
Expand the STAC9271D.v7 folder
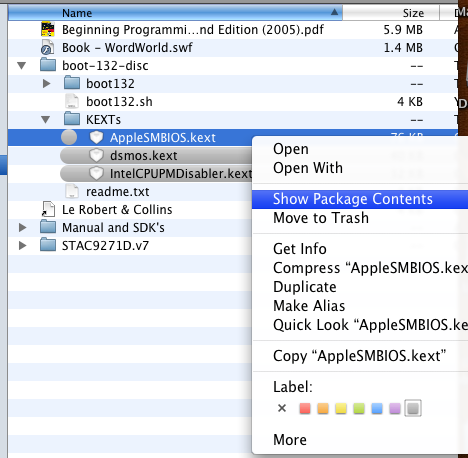point(22,245)
